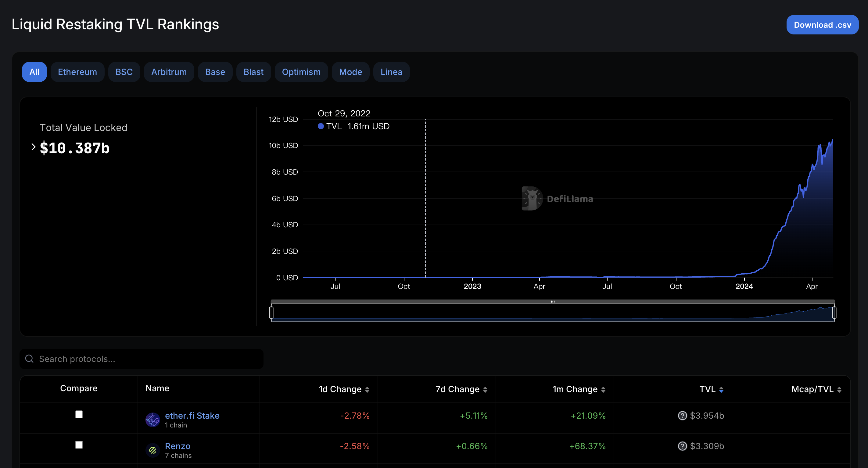Sort by 1d Change arrows
The width and height of the screenshot is (868, 468).
point(367,390)
